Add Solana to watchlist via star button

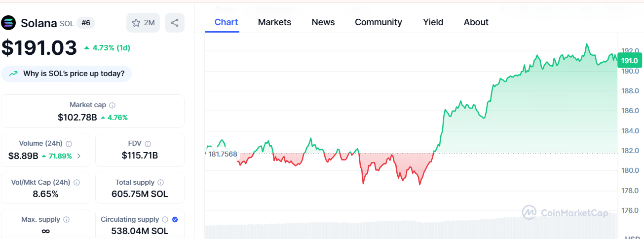(x=143, y=23)
